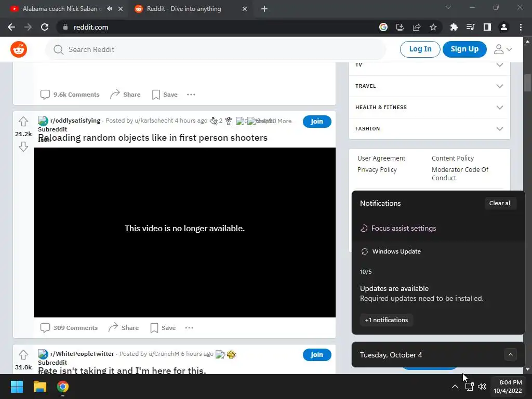Click the taskbar clock 8:04 PM
Viewport: 532px width, 399px height.
[x=508, y=387]
